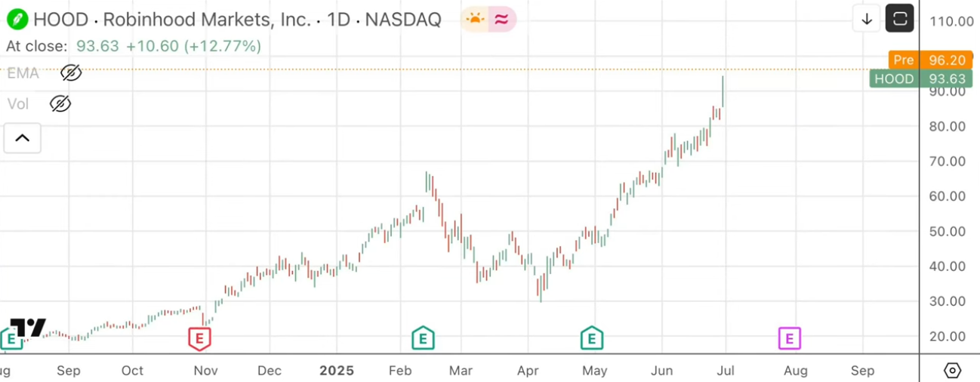Click the down arrow button at top right

(867, 20)
